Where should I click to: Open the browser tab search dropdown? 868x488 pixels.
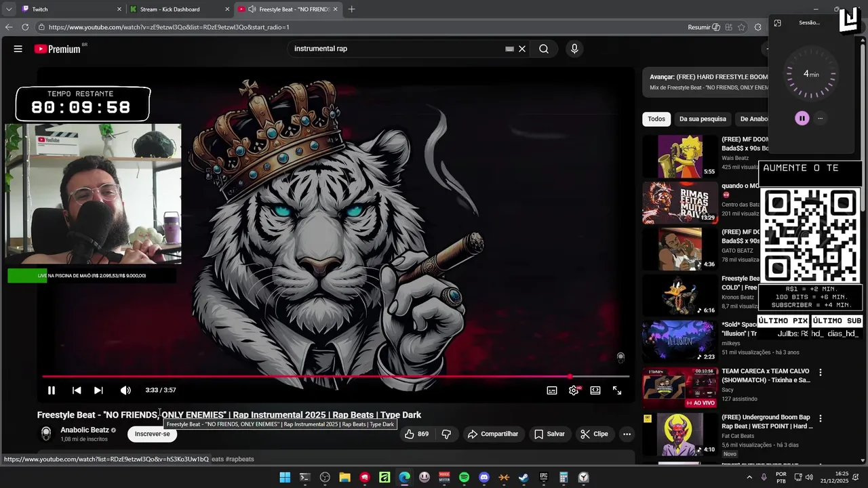click(x=9, y=9)
